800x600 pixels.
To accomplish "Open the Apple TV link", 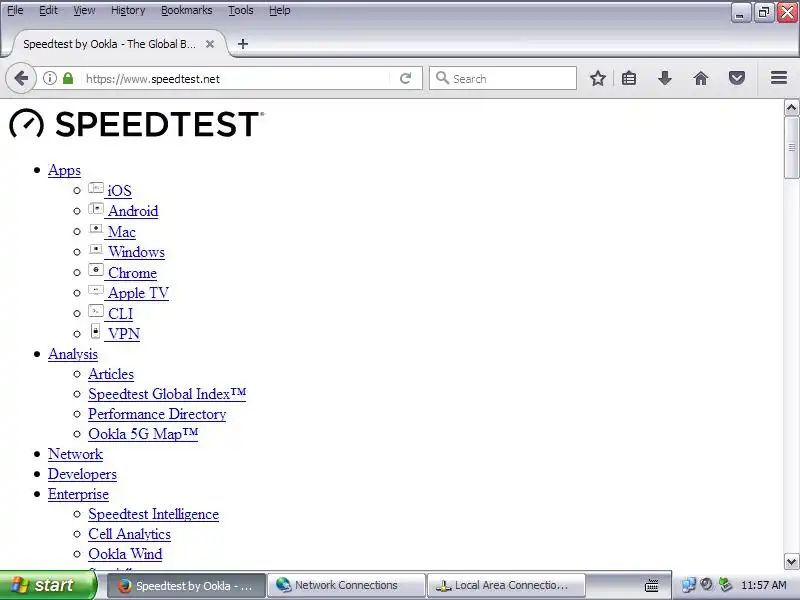I will 138,293.
